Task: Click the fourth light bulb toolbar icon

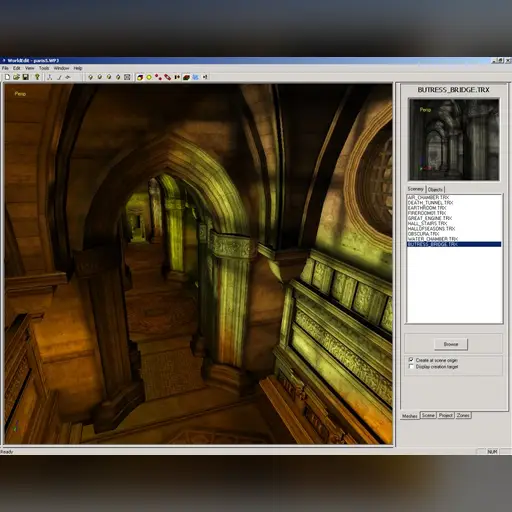Action: (118, 77)
